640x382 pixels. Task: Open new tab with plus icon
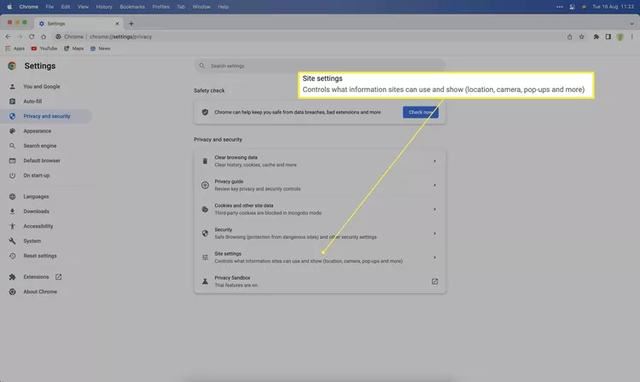tap(131, 24)
